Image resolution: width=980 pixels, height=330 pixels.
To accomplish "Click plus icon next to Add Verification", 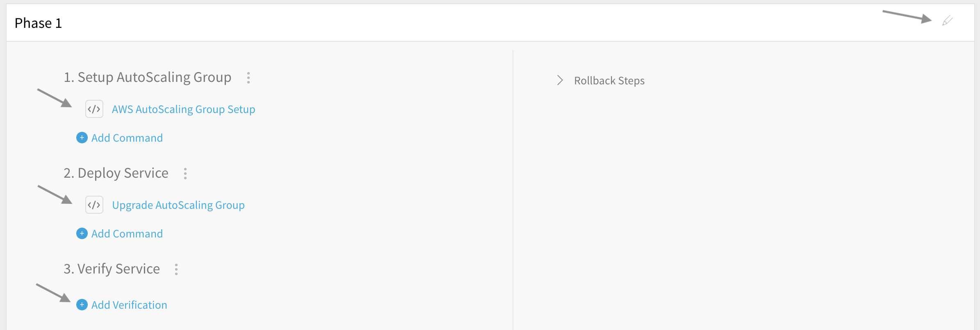I will [x=82, y=305].
